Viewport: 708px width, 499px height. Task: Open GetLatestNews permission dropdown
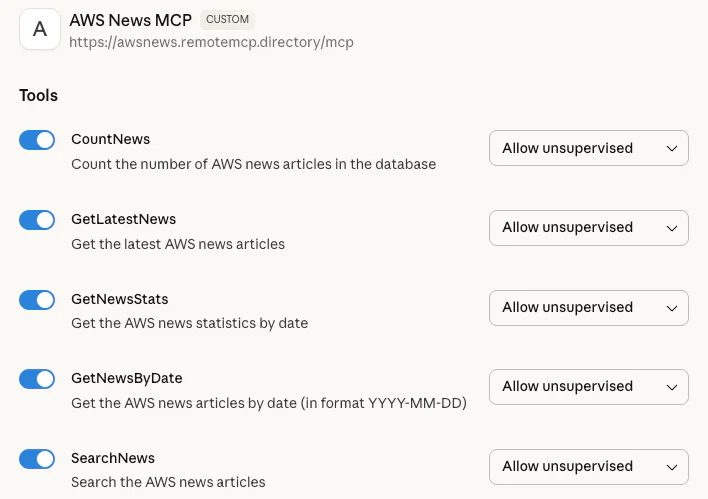(589, 228)
